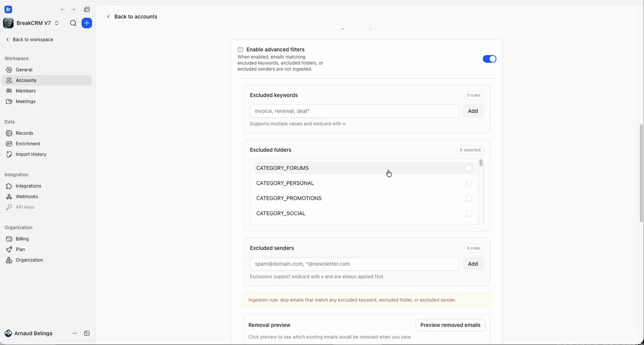The width and height of the screenshot is (644, 345).
Task: Click the Billing card icon
Action: pyautogui.click(x=9, y=239)
